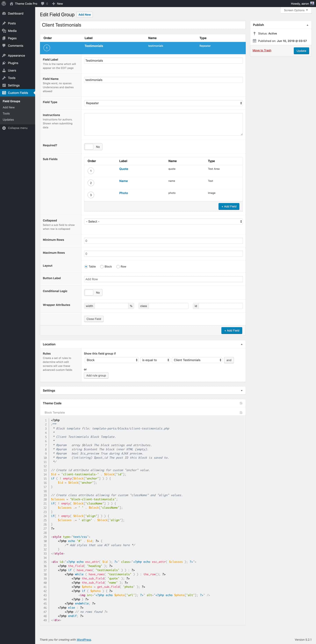The width and height of the screenshot is (316, 644).
Task: Click + Add Field in Sub Fields table
Action: 229,207
